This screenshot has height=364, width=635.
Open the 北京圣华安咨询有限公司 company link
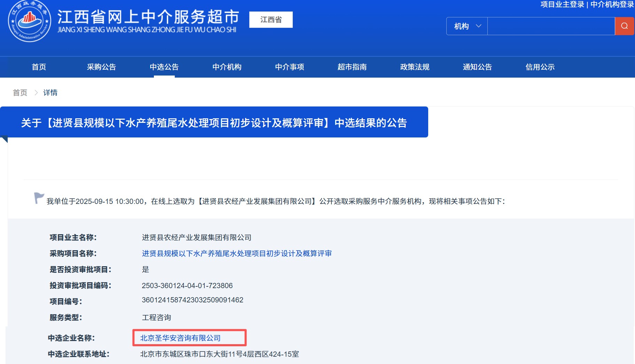[x=180, y=338]
